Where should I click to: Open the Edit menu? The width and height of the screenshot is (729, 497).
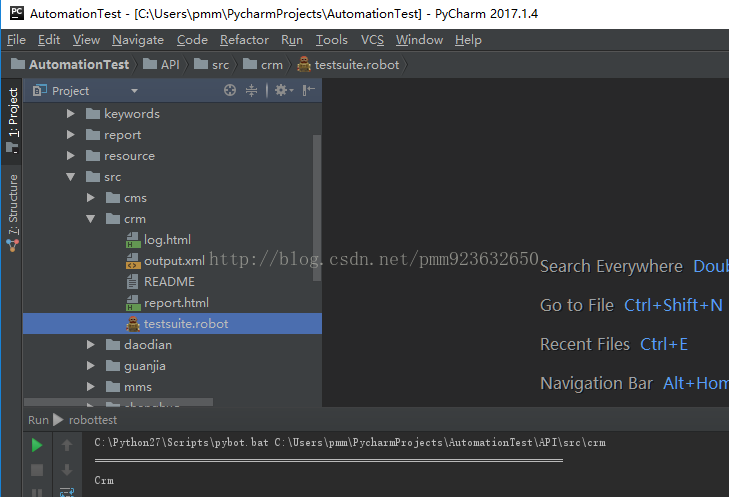coord(49,40)
